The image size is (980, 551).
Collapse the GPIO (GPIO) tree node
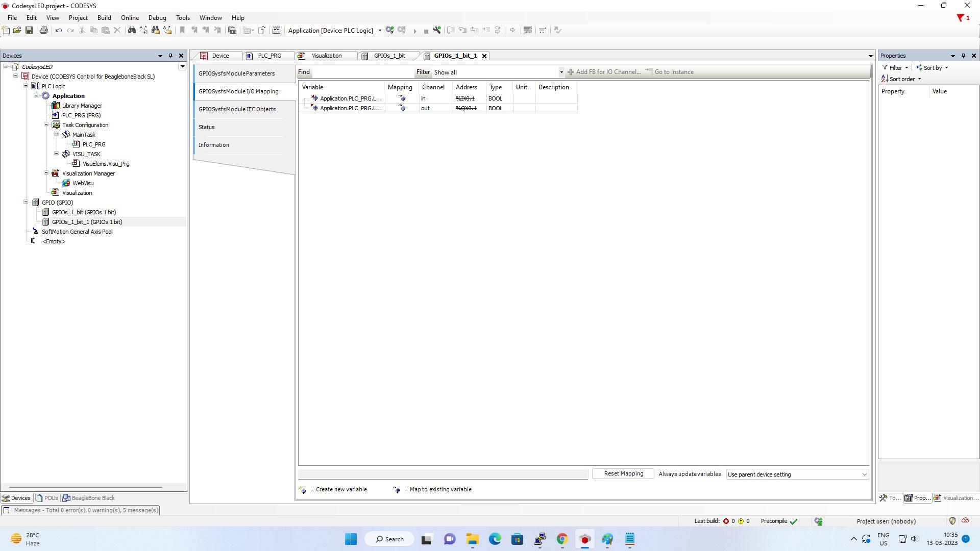[26, 203]
